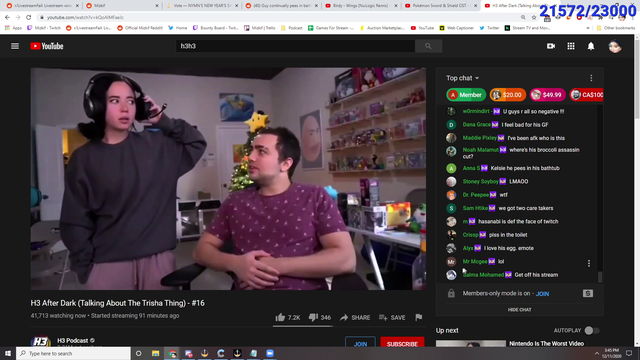Open the Apps bookmark
Screen dimensions: 640x360
[13, 28]
